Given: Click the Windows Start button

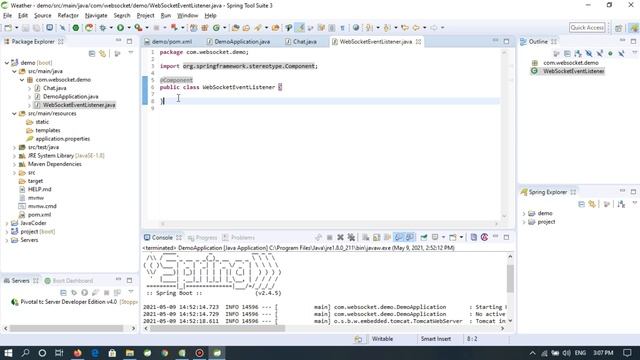Looking at the screenshot, I should (8, 353).
